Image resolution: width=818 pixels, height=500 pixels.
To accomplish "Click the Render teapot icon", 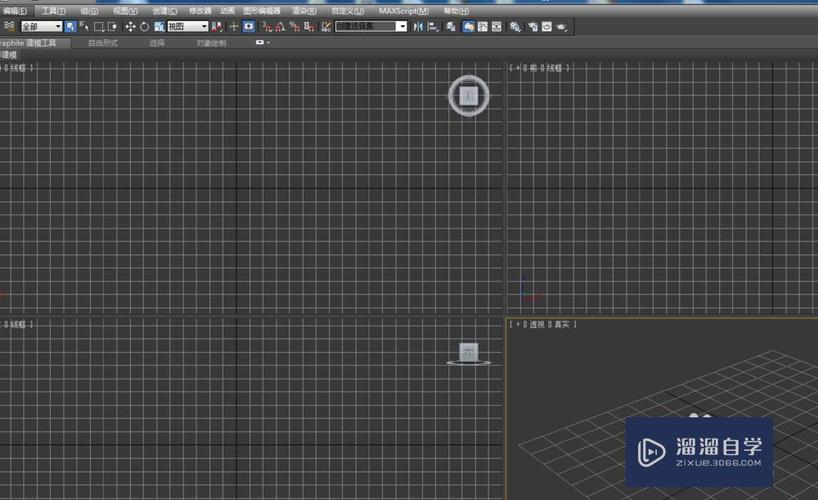I will [562, 26].
